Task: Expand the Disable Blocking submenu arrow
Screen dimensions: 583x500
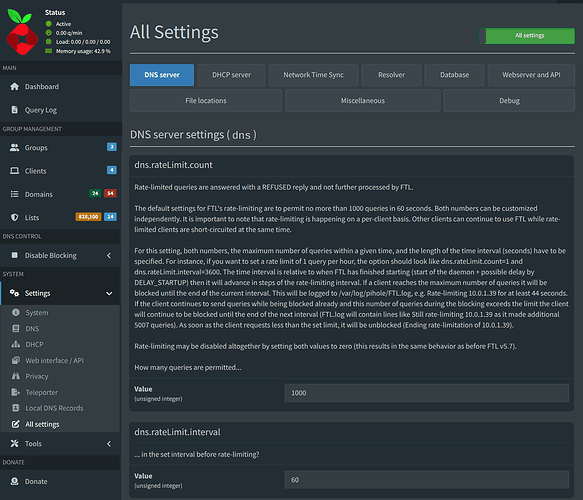Action: click(x=109, y=255)
